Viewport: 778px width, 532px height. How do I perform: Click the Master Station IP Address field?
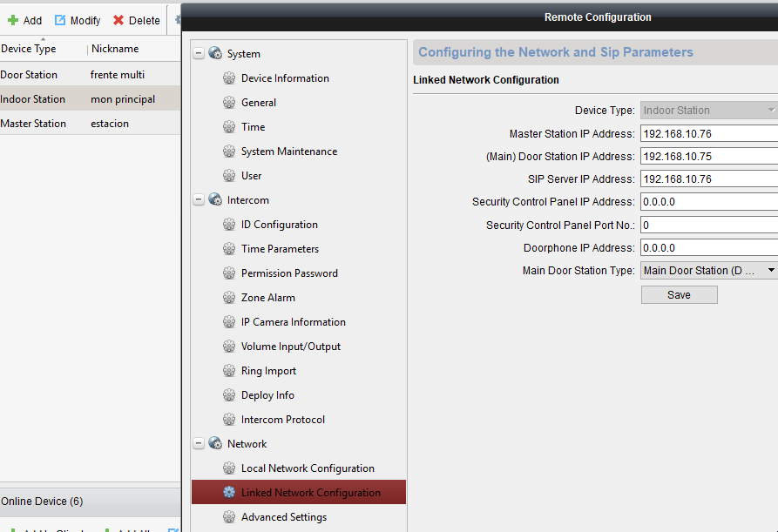[709, 133]
